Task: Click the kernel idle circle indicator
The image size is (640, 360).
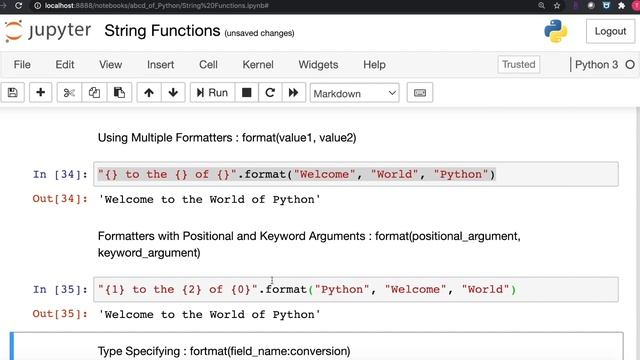Action: coord(630,64)
